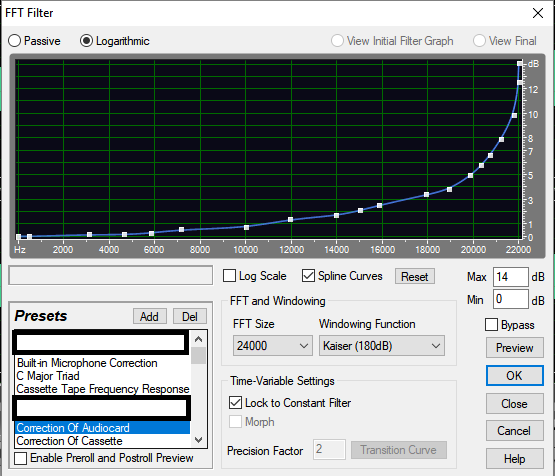Click the Preview button

click(514, 348)
